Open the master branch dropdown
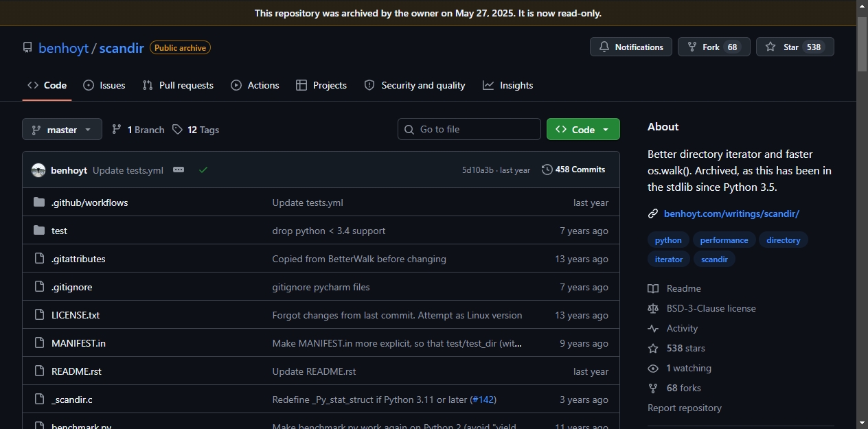 (62, 129)
